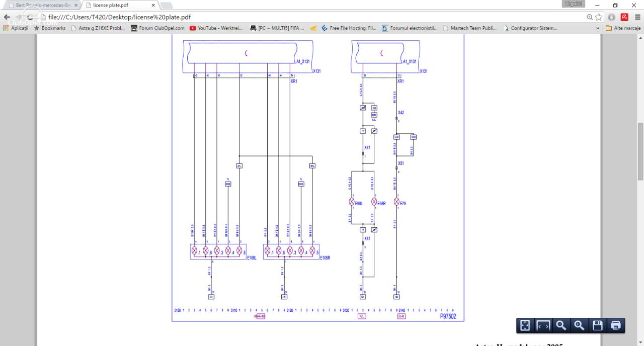Open the Chrome hamburger menu

[x=637, y=17]
